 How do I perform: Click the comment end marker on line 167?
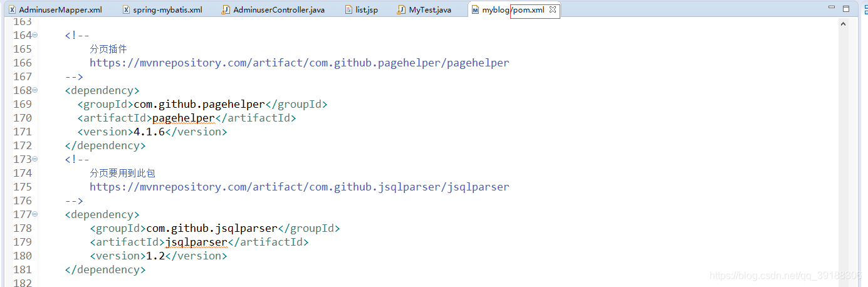point(74,76)
